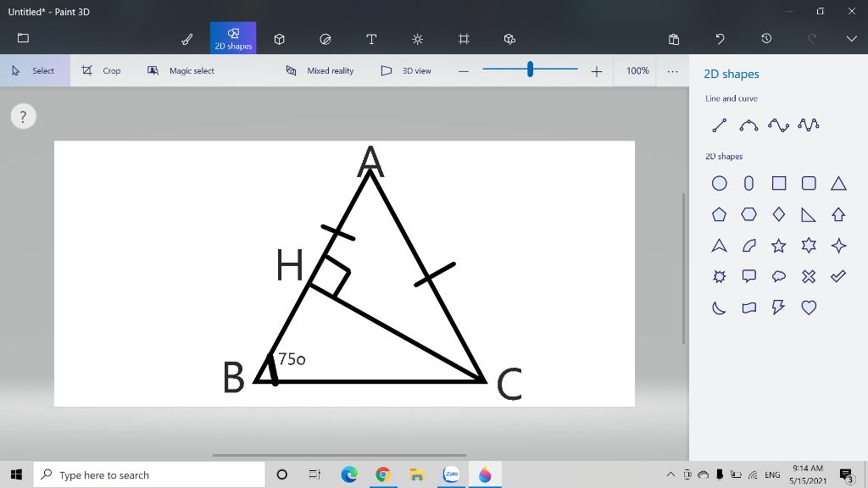
Task: Pick the Hexagon shape
Action: (749, 214)
